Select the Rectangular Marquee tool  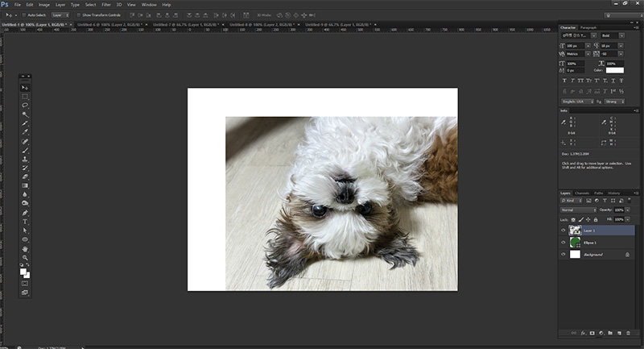click(25, 97)
